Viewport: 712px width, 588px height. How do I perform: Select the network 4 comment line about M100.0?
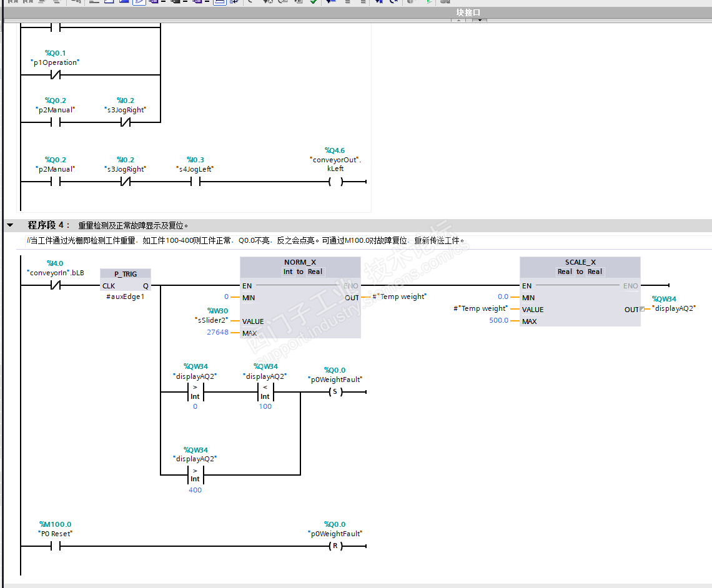pos(245,240)
